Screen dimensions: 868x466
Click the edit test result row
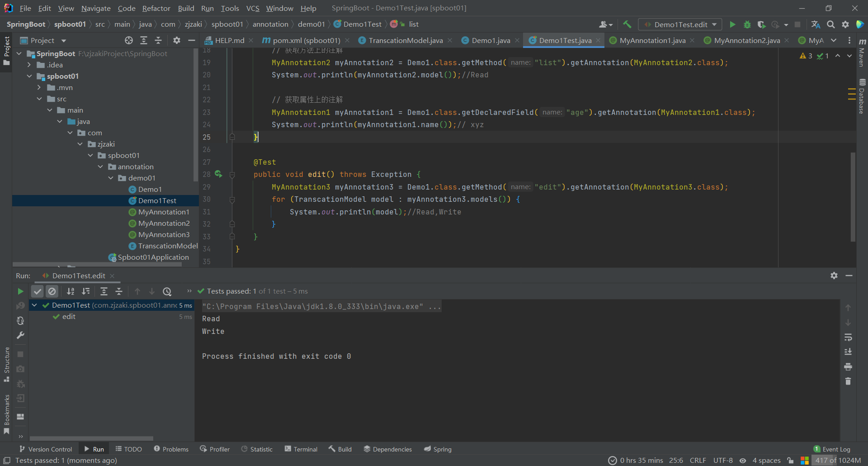[112, 317]
